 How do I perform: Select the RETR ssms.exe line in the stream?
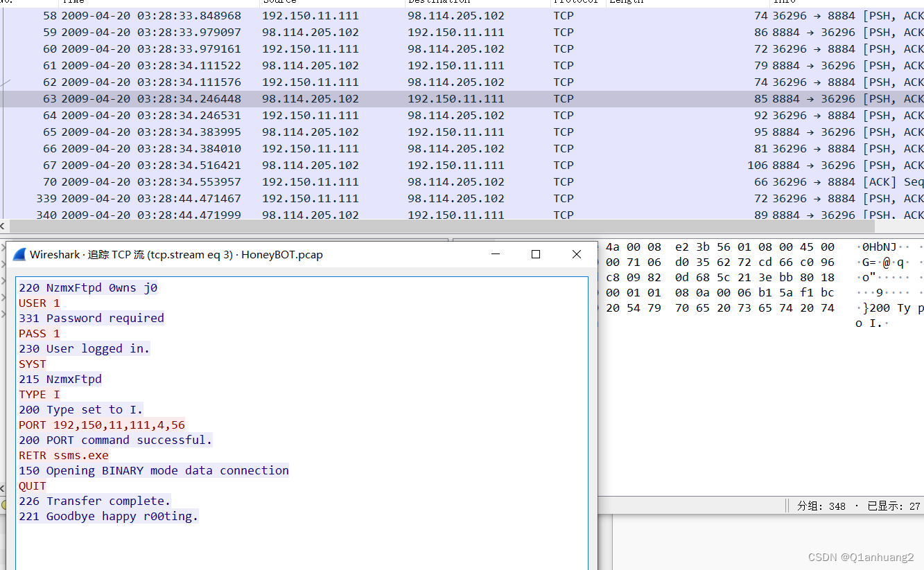[64, 455]
